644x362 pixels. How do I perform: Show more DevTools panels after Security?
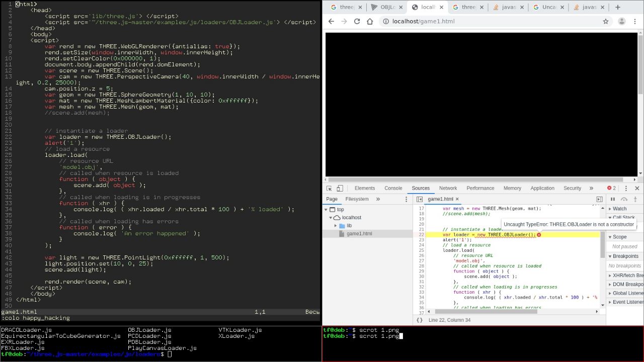[x=591, y=189]
